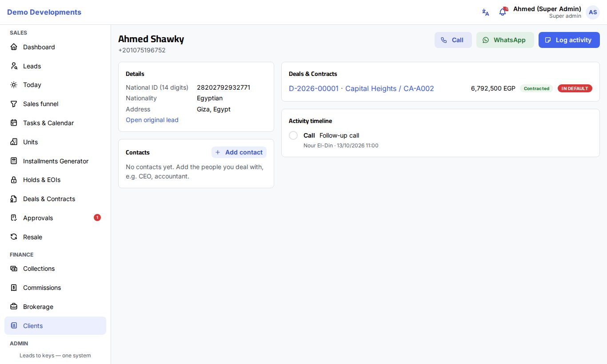Go to the Commissions page

[55, 288]
